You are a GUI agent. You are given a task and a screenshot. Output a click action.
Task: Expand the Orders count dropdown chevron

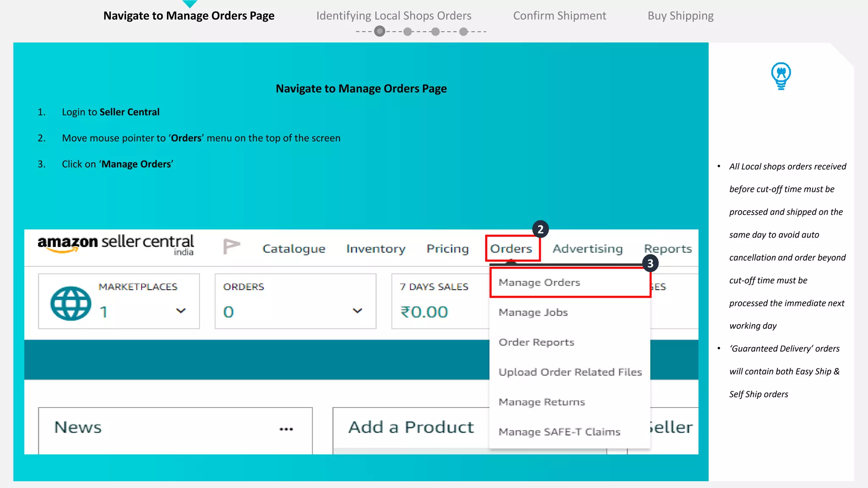pyautogui.click(x=357, y=311)
